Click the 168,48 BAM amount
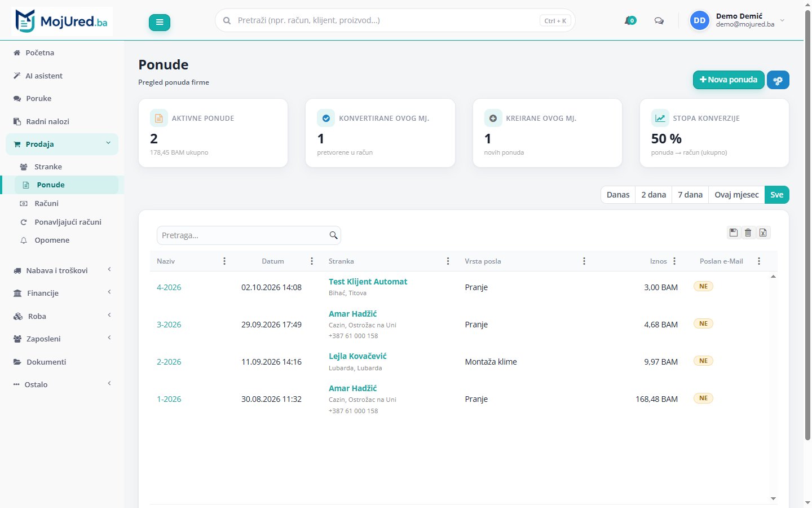812x508 pixels. pos(657,399)
